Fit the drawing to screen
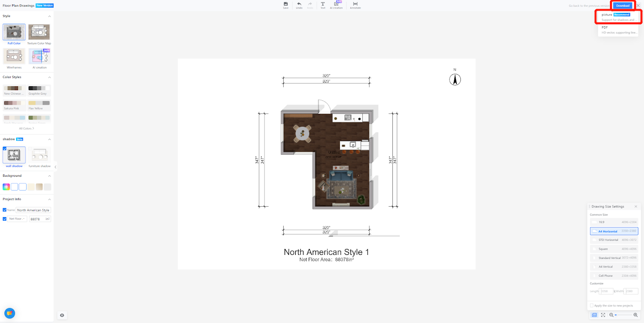The width and height of the screenshot is (644, 323). [x=603, y=315]
